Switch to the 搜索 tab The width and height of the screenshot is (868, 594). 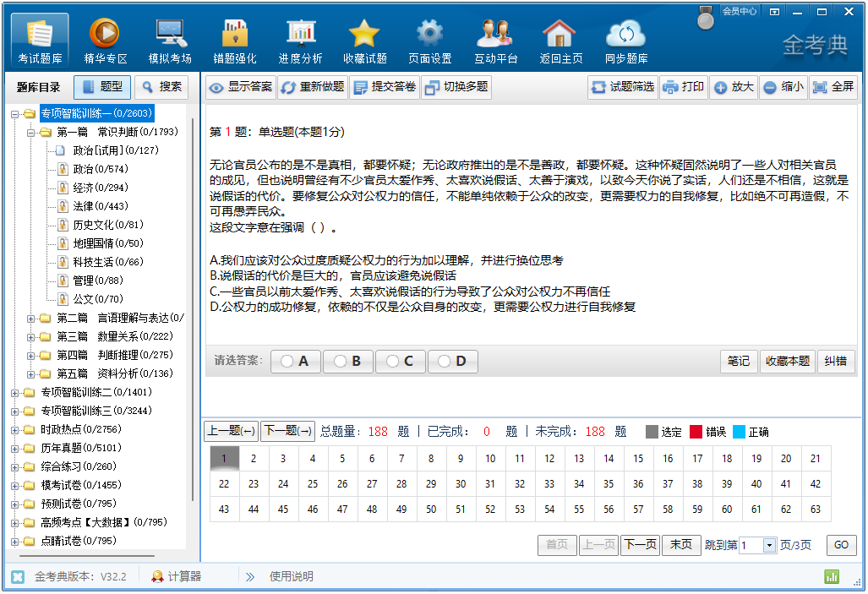tap(161, 87)
